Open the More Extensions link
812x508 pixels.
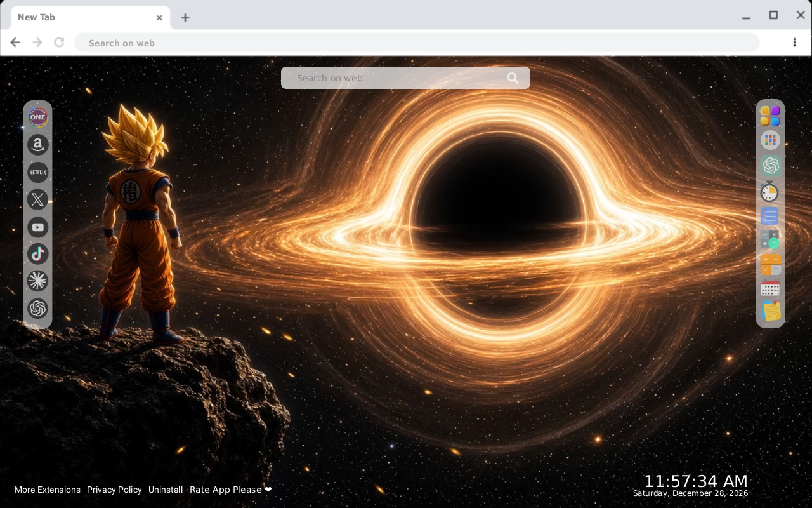coord(48,490)
